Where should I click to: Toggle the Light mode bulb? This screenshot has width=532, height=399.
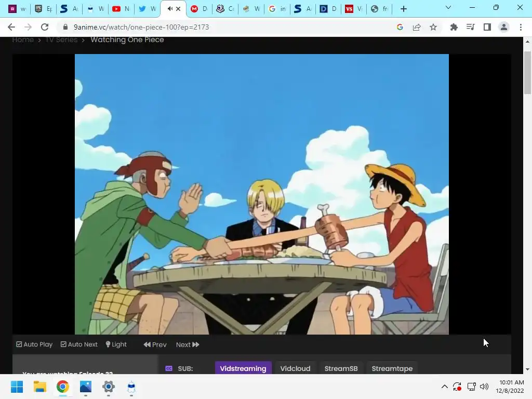[116, 344]
